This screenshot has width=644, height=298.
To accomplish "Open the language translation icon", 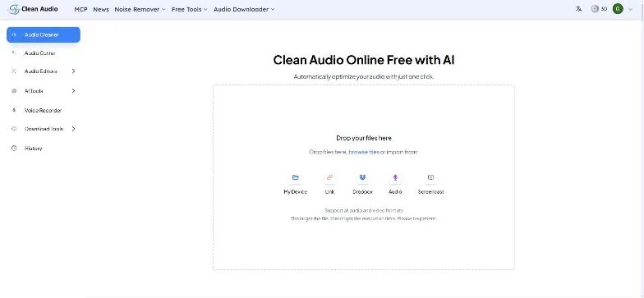I will point(578,8).
